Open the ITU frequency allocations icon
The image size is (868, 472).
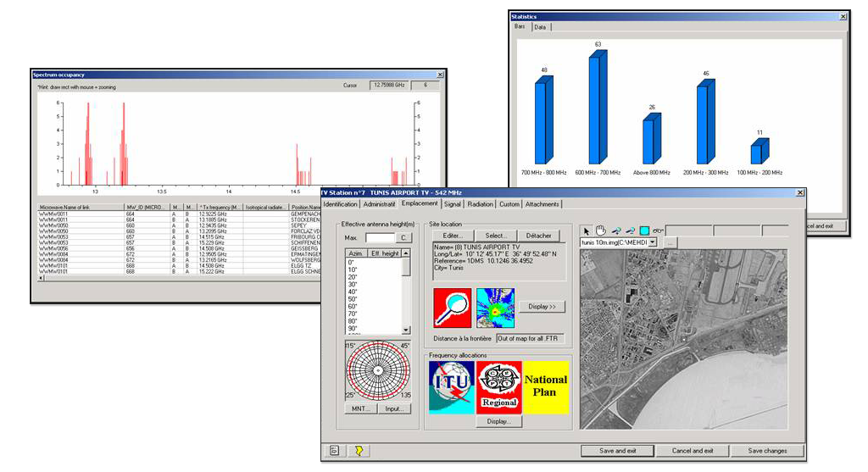tap(452, 387)
